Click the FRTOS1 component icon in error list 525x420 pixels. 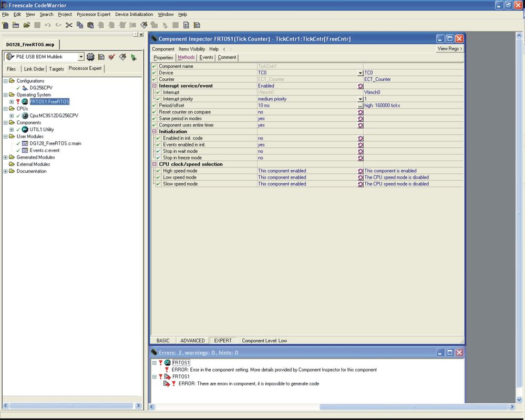[168, 362]
